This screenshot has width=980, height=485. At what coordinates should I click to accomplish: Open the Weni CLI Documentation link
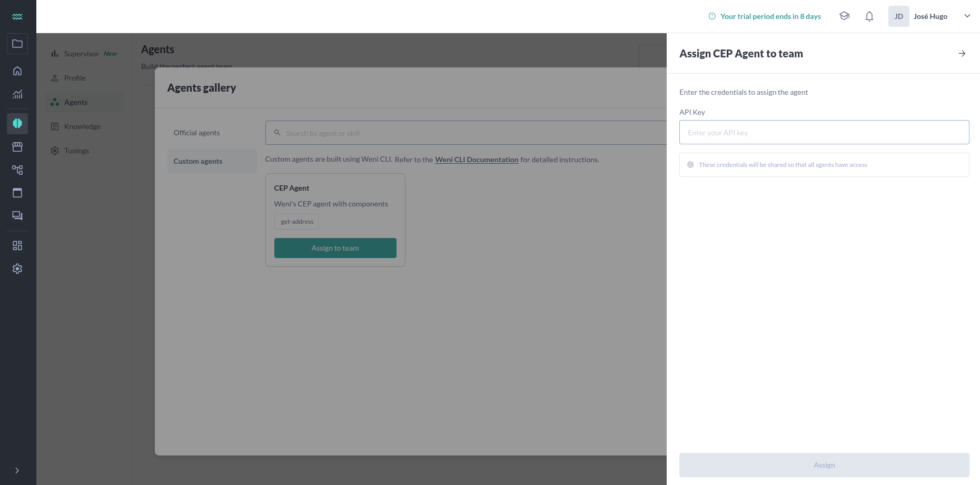477,160
